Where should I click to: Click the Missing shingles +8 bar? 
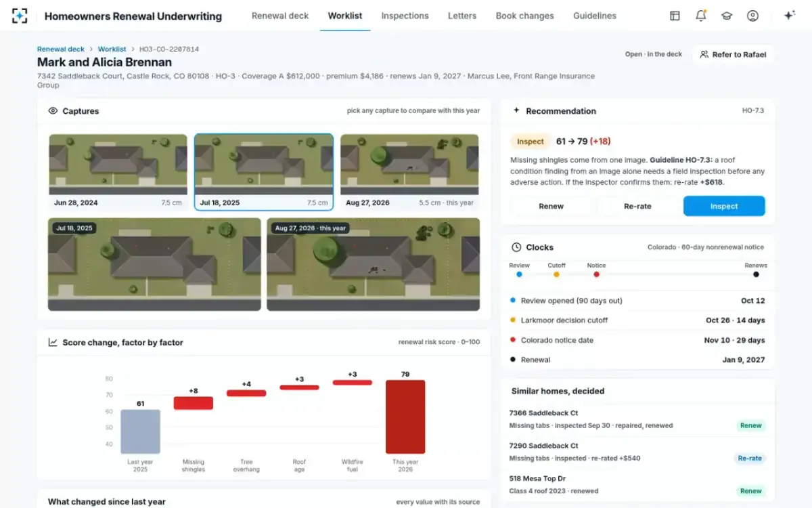194,403
